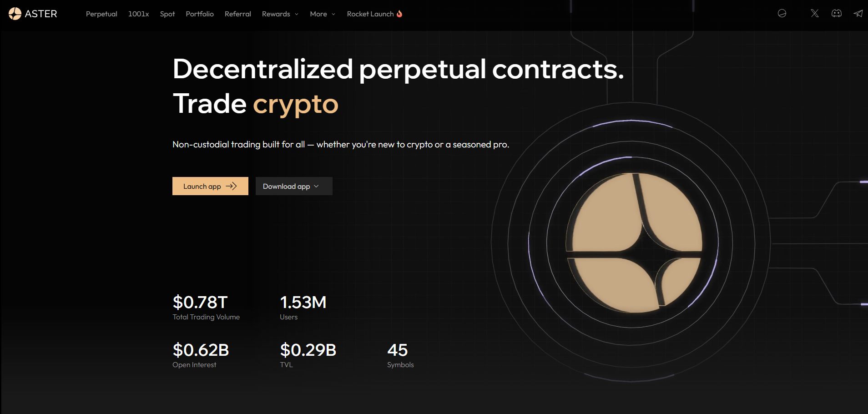The height and width of the screenshot is (414, 868).
Task: Select the Referral nav link
Action: 238,14
